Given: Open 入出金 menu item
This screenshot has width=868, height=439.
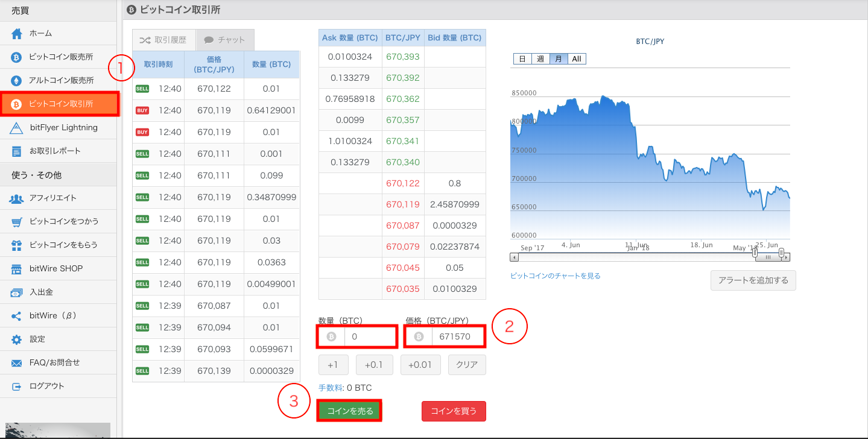Looking at the screenshot, I should (x=58, y=292).
